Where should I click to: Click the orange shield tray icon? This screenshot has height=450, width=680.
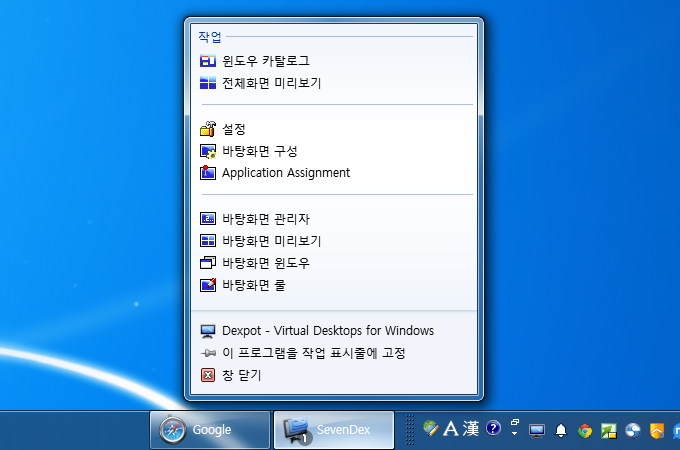pyautogui.click(x=657, y=431)
